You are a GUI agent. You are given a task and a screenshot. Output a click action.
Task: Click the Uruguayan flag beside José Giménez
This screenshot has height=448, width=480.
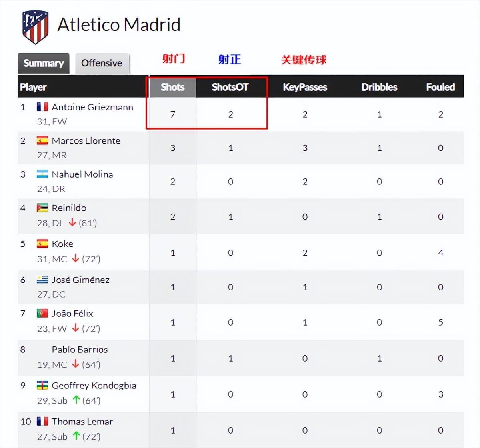tap(42, 280)
